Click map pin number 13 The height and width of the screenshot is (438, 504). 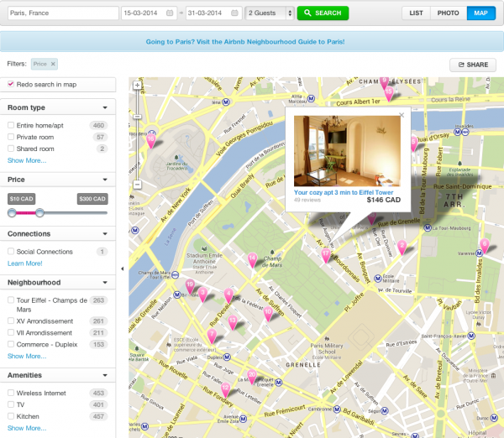233,322
